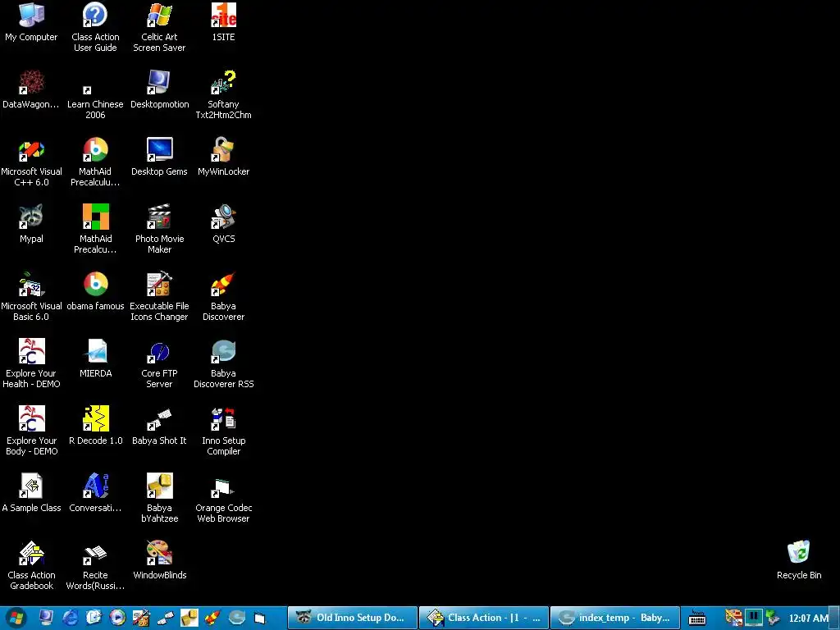
Task: Click the 12:07 AM taskbar clock
Action: [808, 619]
